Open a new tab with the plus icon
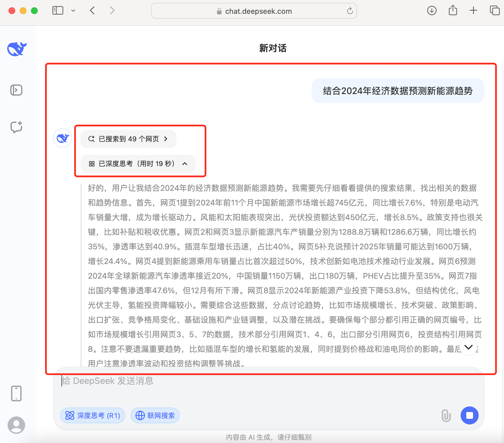Screen dimensions: 504x443 tap(474, 11)
